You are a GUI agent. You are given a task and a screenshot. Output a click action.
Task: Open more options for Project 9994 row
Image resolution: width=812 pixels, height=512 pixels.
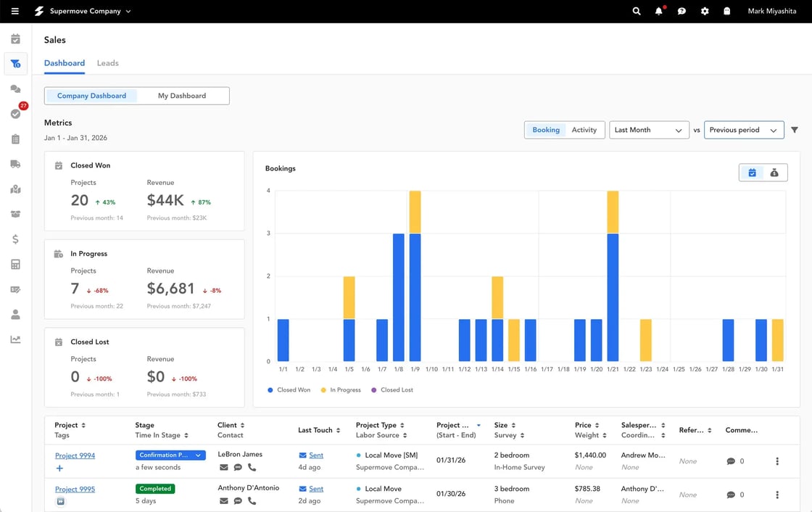(x=776, y=461)
